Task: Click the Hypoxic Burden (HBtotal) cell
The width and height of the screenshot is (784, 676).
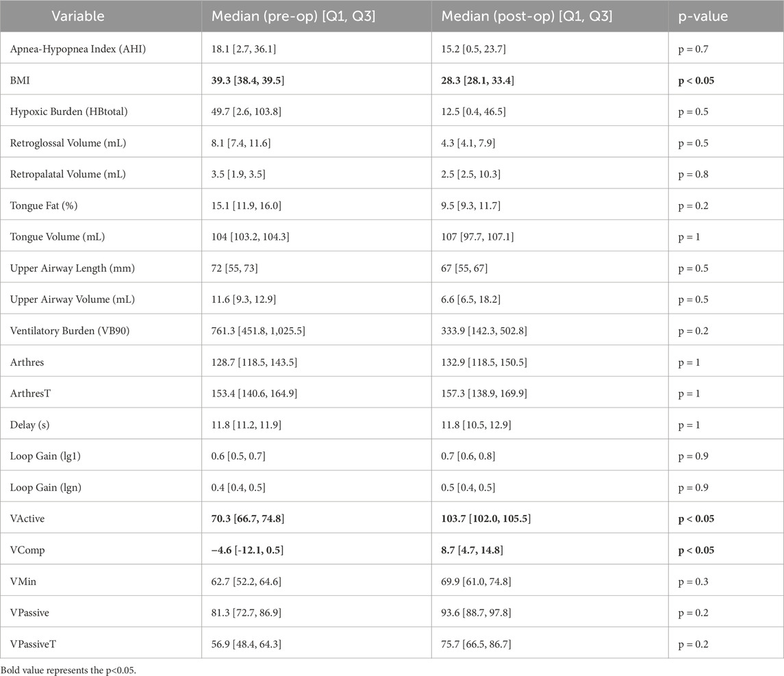Action: coord(64,112)
